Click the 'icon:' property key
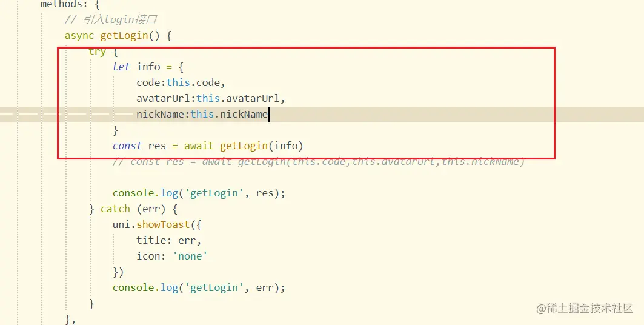 [151, 256]
